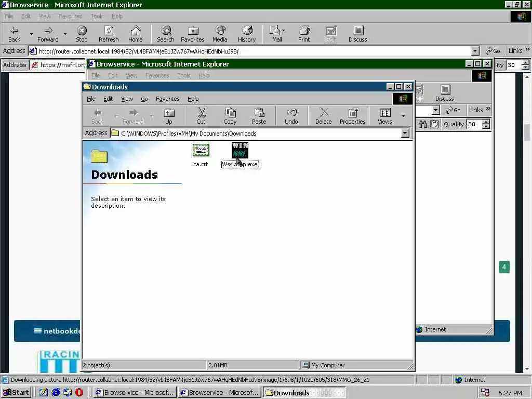Click Discuss in the inner Browservice window
532x399 pixels.
click(x=445, y=93)
